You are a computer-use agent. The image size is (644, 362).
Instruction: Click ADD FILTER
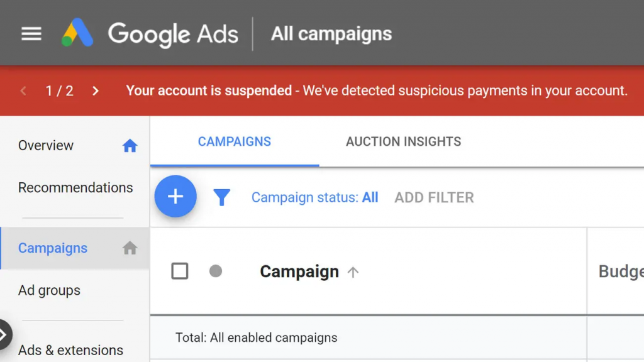point(434,197)
